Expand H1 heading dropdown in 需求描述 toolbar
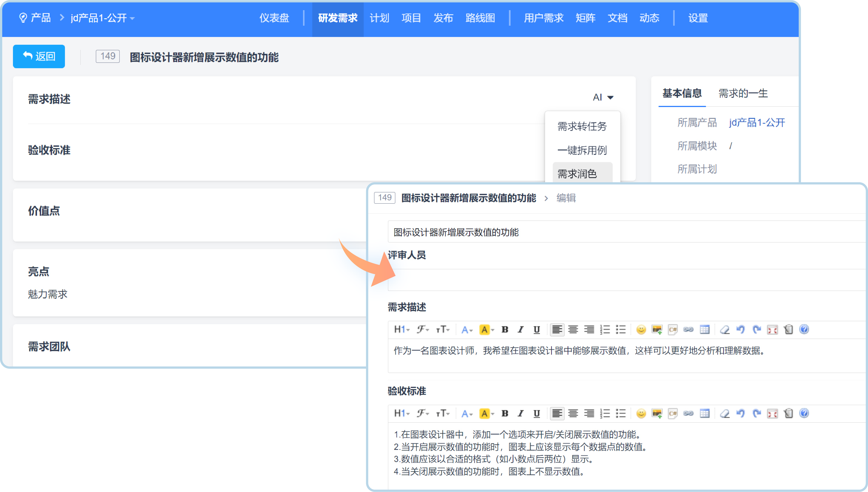This screenshot has height=492, width=868. point(402,330)
